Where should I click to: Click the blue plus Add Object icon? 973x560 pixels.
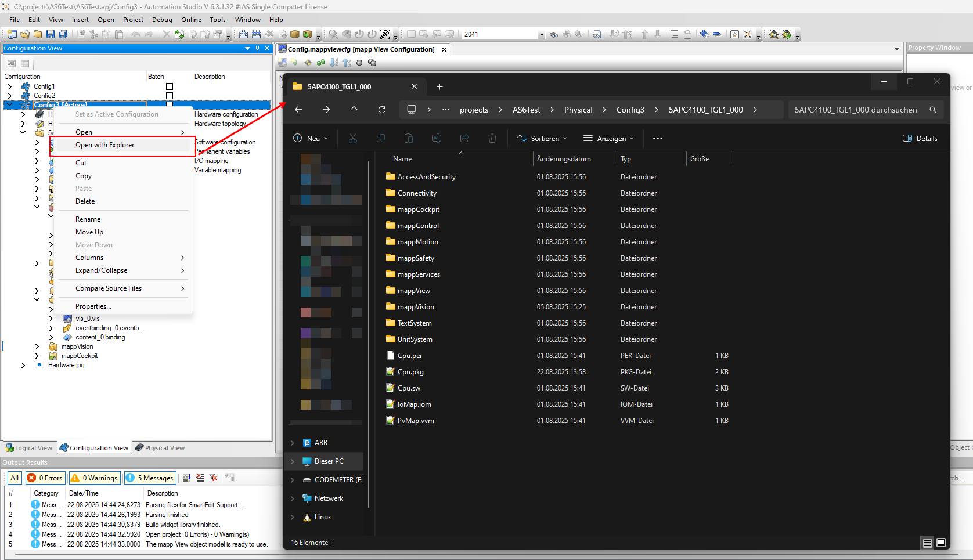704,34
